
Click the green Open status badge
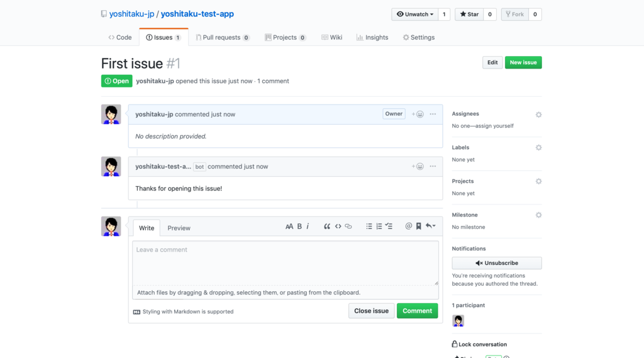coord(116,81)
